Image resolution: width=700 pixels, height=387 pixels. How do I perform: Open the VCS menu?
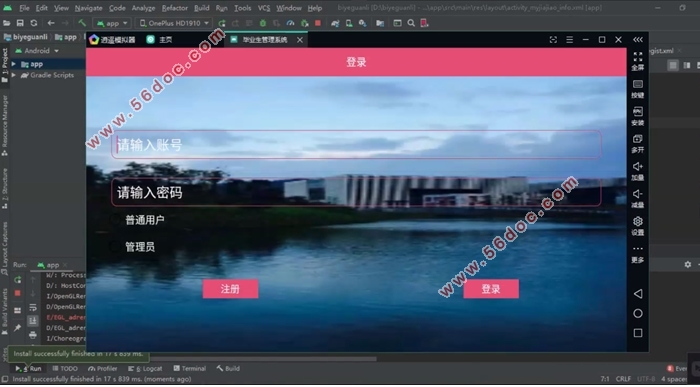point(264,8)
